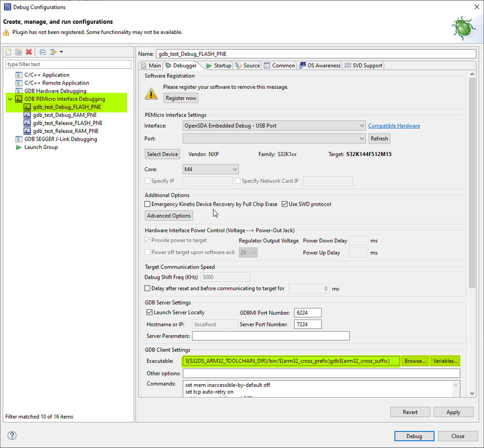Click the Debugger panel vertical scrollbar thumb
Screen dimensions: 484x448
coord(472,183)
